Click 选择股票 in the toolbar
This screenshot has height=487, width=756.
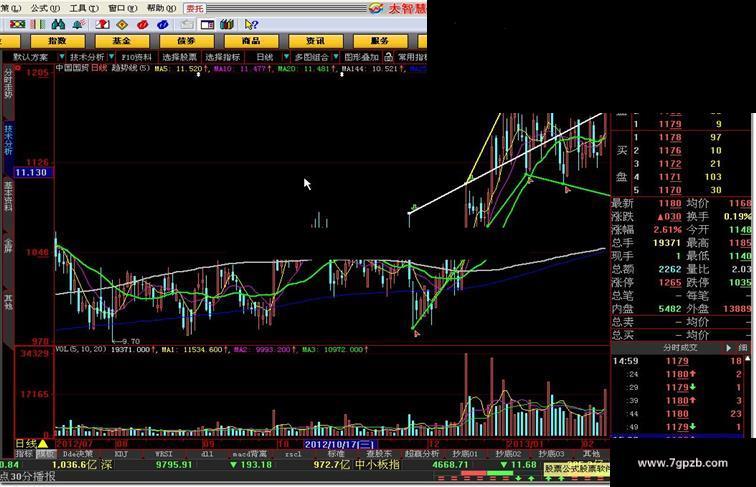(179, 57)
